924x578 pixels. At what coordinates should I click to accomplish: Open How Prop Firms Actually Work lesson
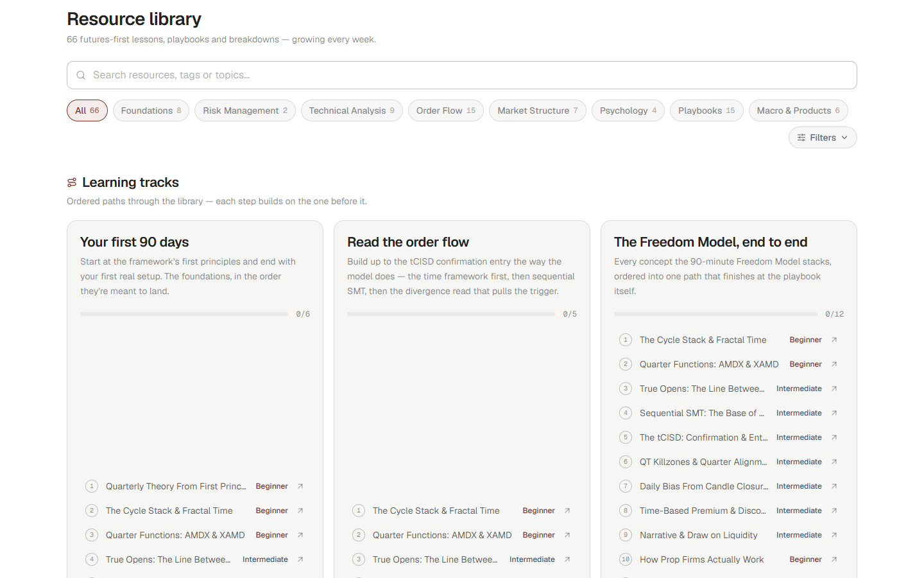click(729, 559)
